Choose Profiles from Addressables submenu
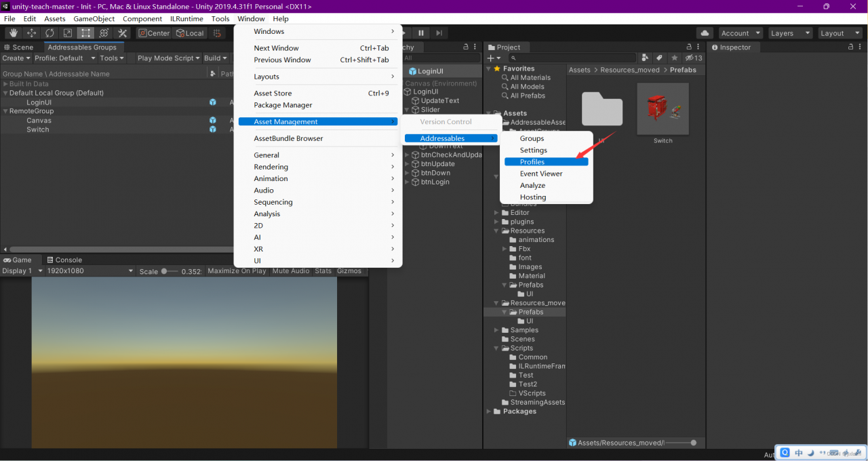 547,162
